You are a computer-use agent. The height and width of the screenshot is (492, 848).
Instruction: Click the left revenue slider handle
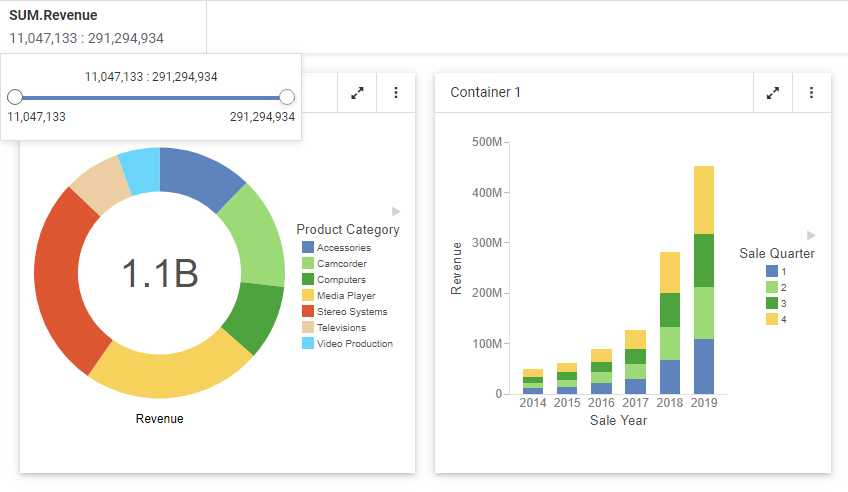15,97
